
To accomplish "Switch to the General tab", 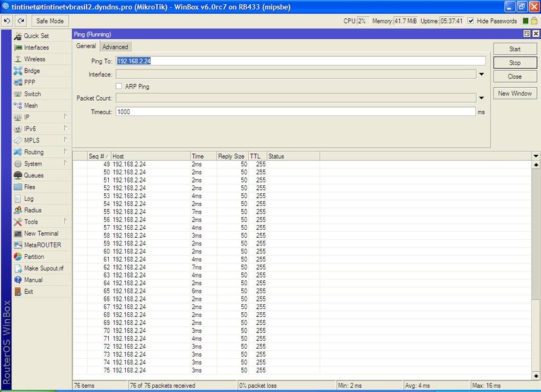I will coord(86,46).
